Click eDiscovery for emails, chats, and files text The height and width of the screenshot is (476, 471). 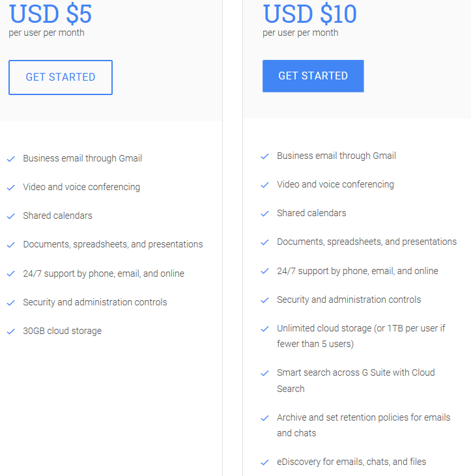pyautogui.click(x=351, y=462)
